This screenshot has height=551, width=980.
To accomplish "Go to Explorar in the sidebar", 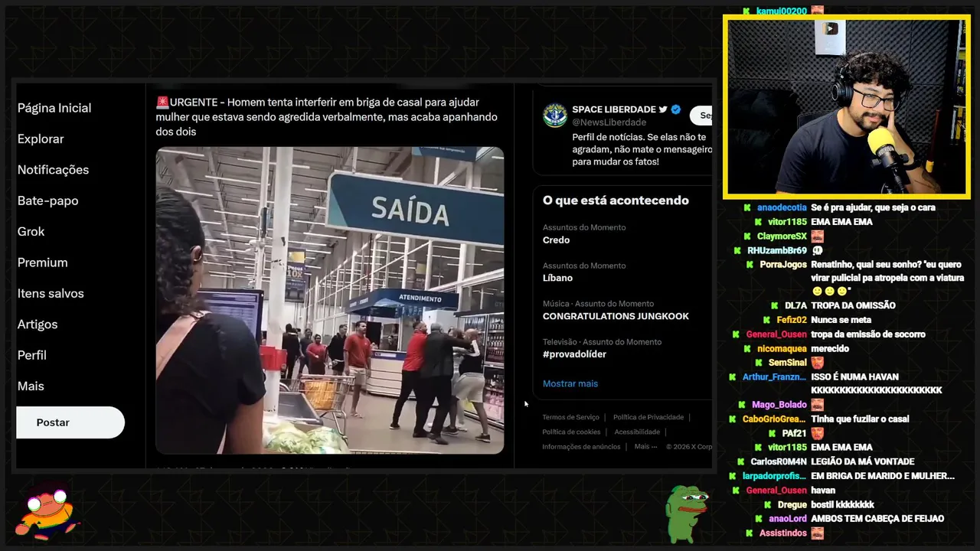I will click(41, 139).
